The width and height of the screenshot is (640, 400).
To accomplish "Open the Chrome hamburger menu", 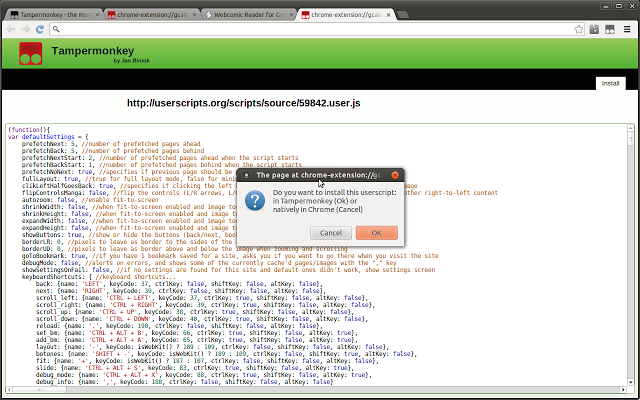I will click(x=627, y=29).
